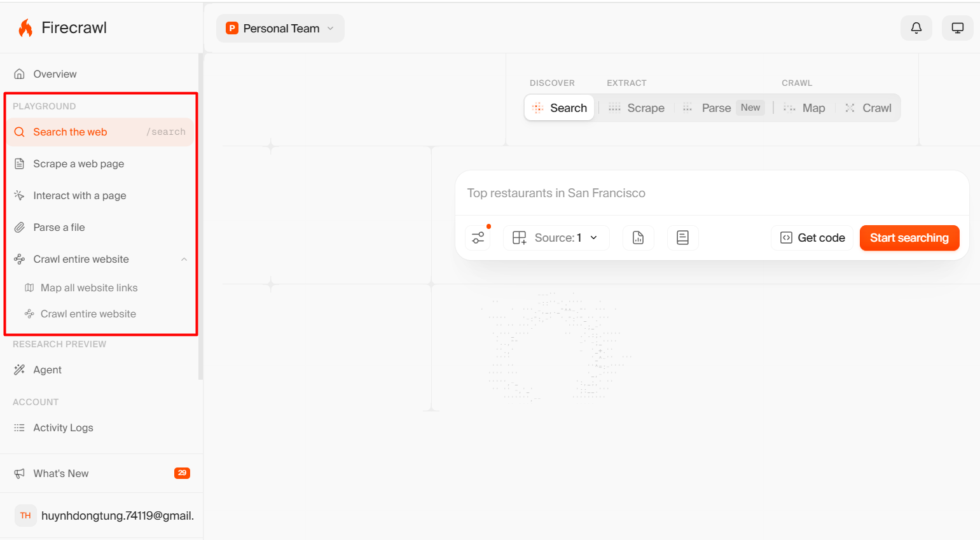Open What's New
The width and height of the screenshot is (980, 540).
(102, 473)
